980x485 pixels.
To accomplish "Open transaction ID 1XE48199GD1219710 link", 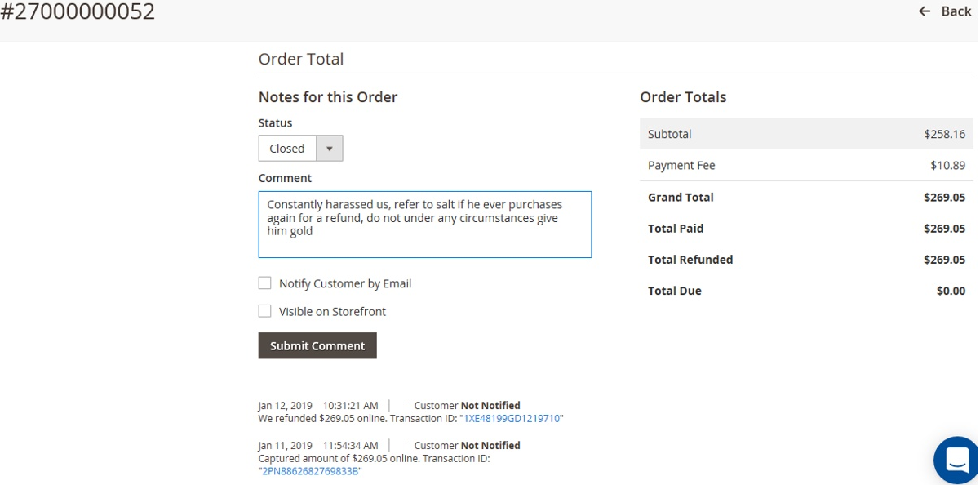I will [512, 418].
